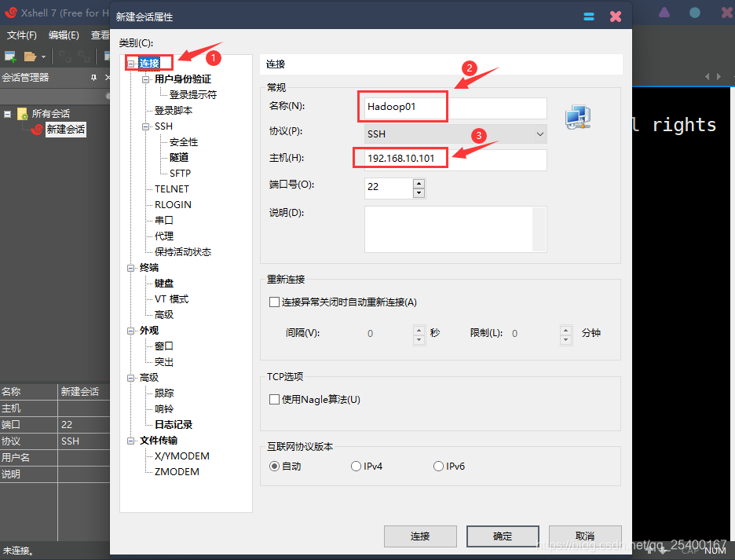Click the 用户名 row in properties table
The image size is (735, 560).
[x=55, y=458]
